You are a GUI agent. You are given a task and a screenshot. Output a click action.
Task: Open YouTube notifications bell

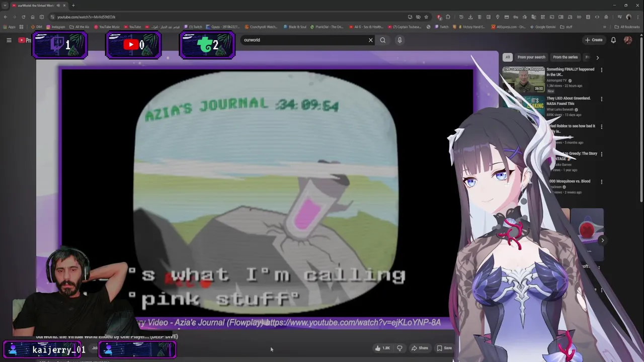coord(613,40)
